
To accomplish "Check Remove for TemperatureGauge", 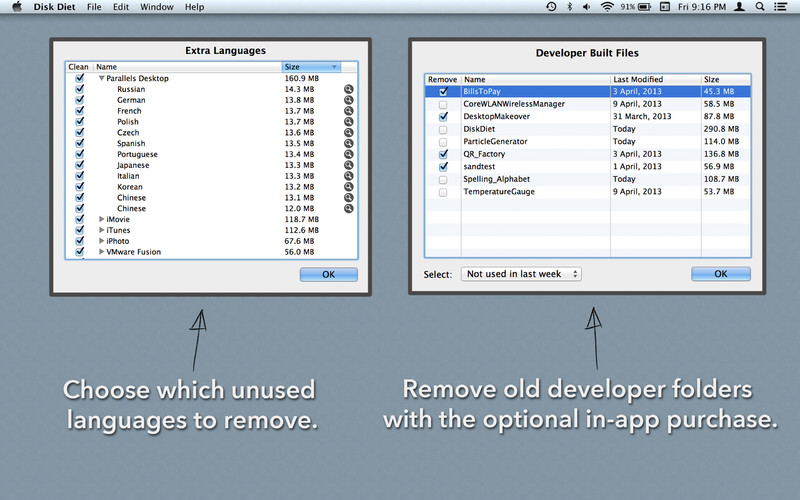I will coord(443,192).
